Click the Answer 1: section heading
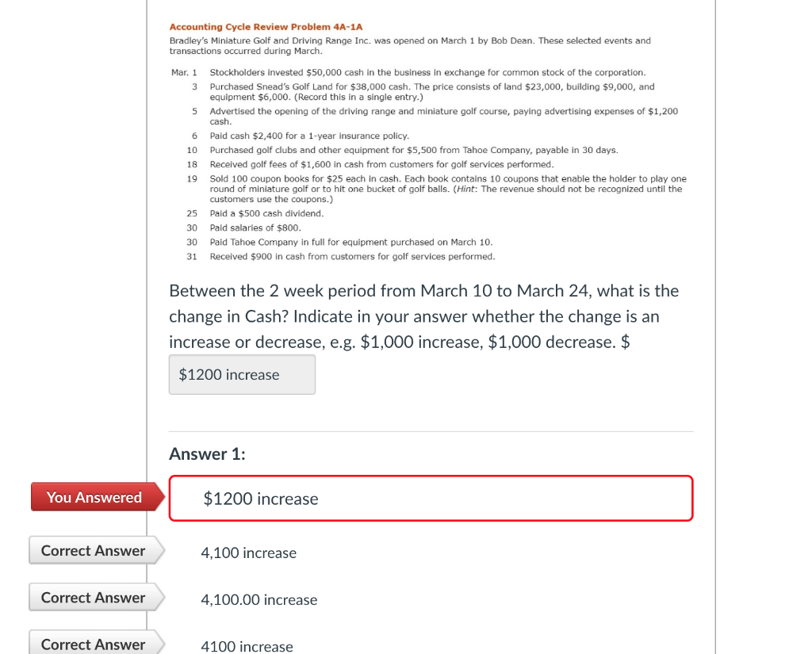812x654 pixels. 207,453
